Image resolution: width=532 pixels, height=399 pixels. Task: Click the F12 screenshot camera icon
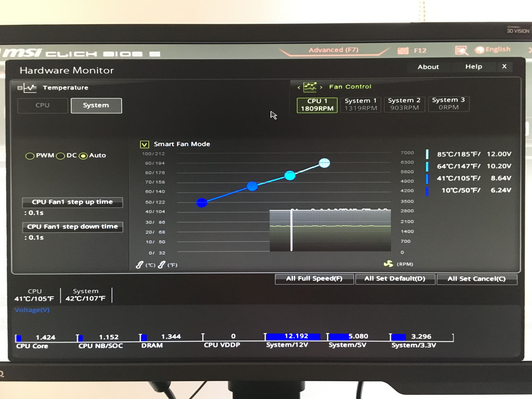point(403,51)
